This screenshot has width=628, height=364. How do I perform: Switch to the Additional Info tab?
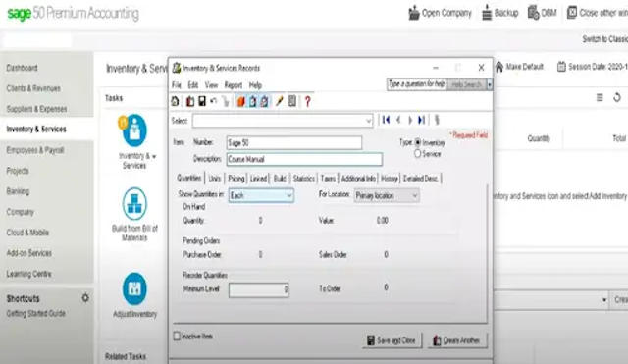click(358, 179)
